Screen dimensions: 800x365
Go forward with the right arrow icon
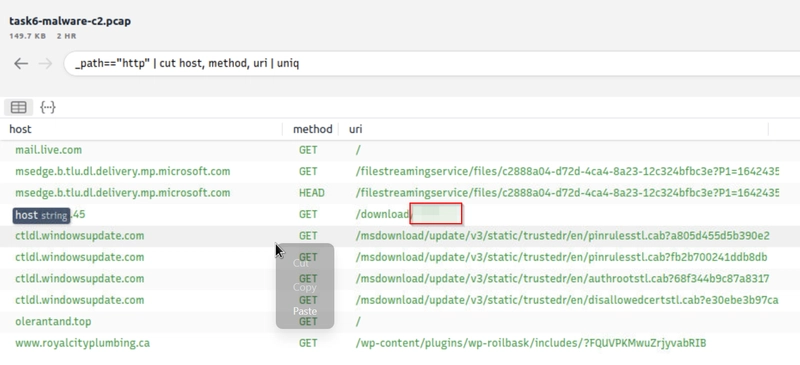click(x=45, y=64)
